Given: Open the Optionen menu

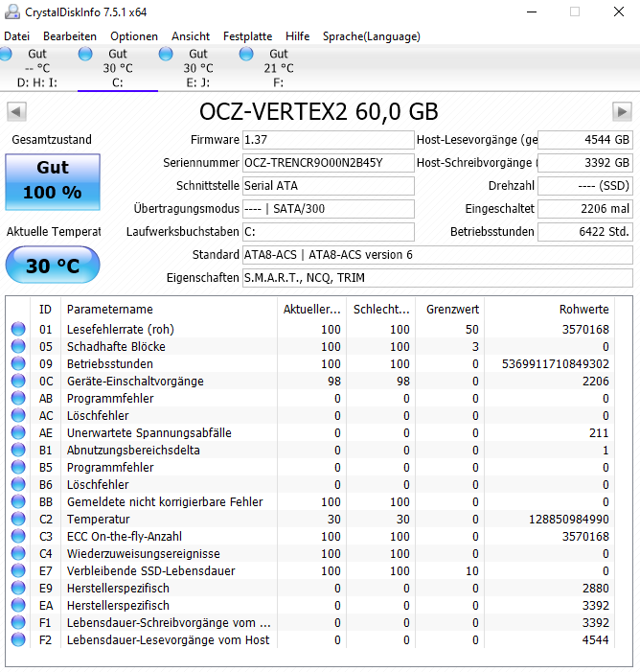Looking at the screenshot, I should [134, 36].
